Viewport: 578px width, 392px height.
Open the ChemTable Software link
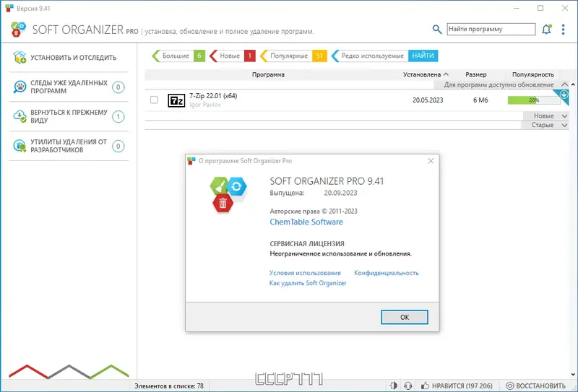[x=306, y=222]
